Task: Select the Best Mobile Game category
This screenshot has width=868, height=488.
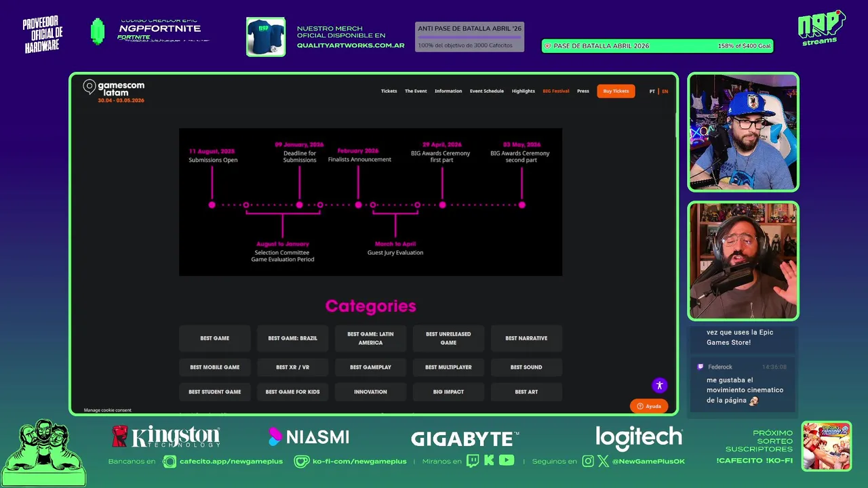Action: [214, 367]
